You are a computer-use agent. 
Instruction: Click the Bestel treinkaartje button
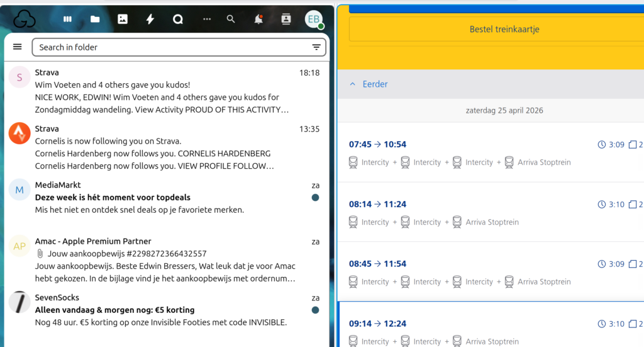pyautogui.click(x=504, y=30)
